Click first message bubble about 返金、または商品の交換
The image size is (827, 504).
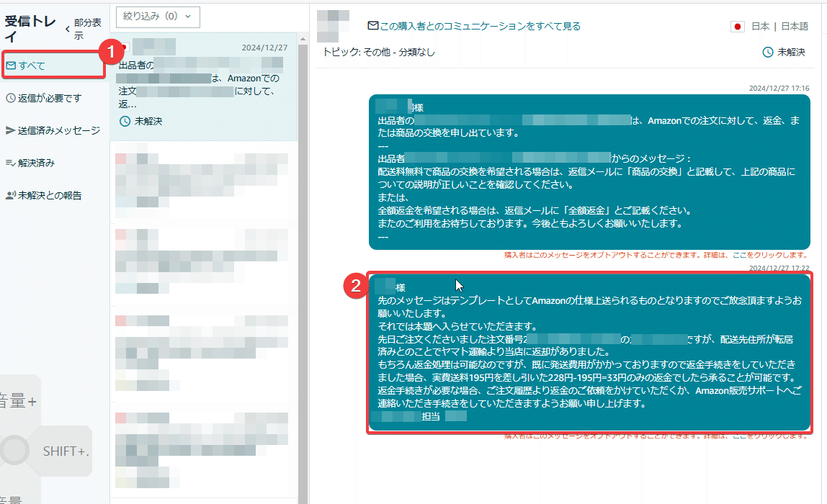tap(589, 172)
